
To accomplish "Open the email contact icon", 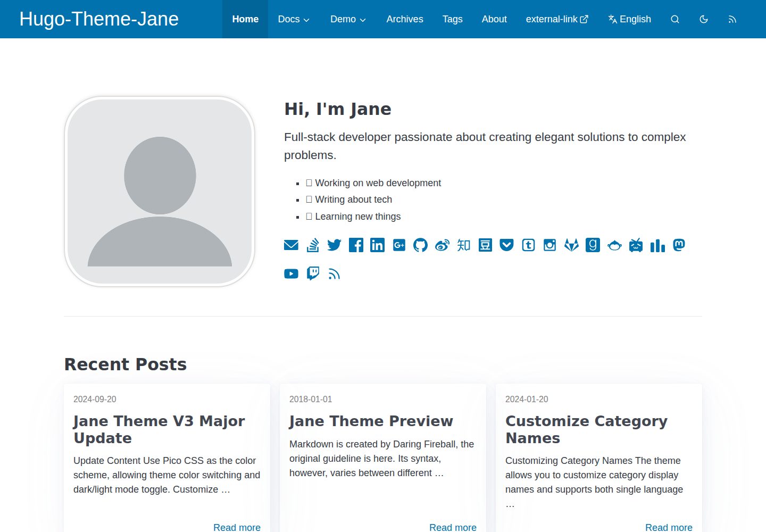I will coord(291,245).
